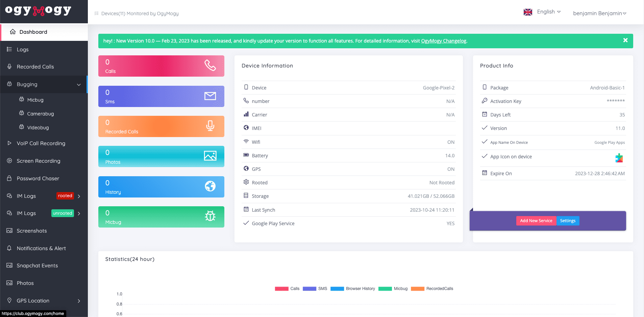Click the globe icon on History card

pyautogui.click(x=210, y=186)
